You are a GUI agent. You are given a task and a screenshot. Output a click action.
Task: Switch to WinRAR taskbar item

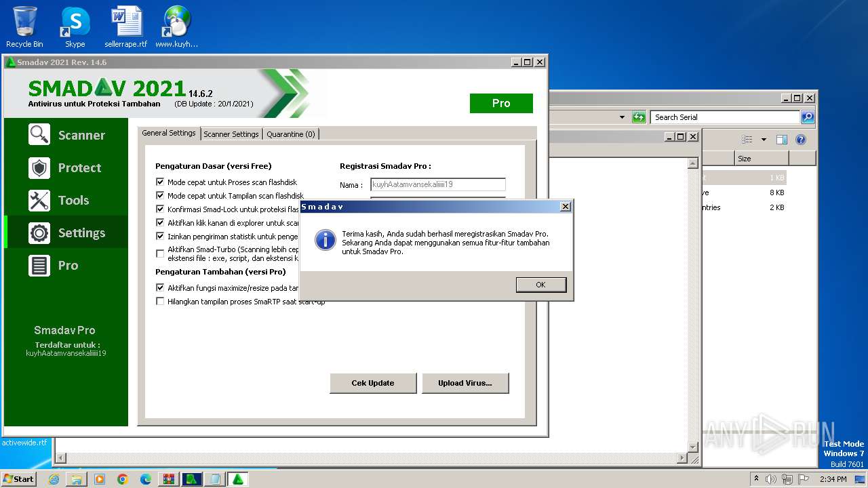[169, 479]
